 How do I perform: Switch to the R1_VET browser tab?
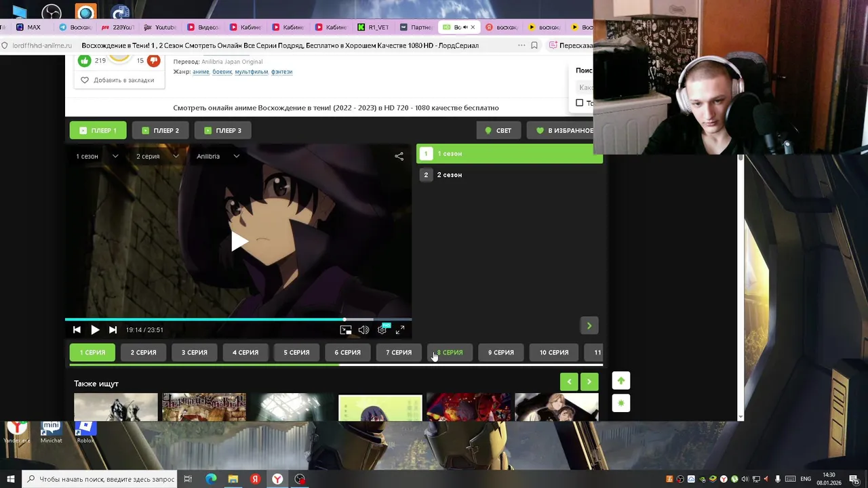tap(373, 27)
